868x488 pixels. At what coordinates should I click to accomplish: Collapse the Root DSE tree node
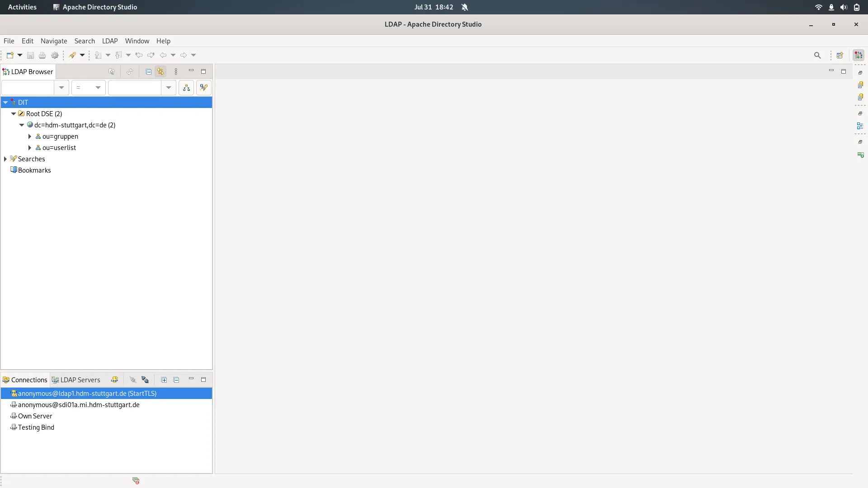tap(14, 114)
